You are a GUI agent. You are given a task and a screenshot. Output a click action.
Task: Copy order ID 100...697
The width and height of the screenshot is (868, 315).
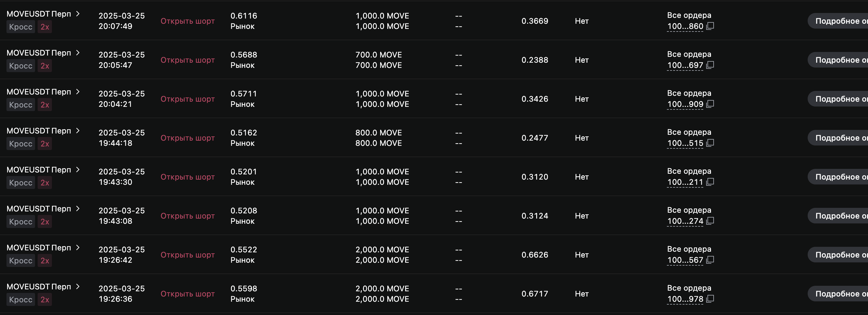coord(710,65)
